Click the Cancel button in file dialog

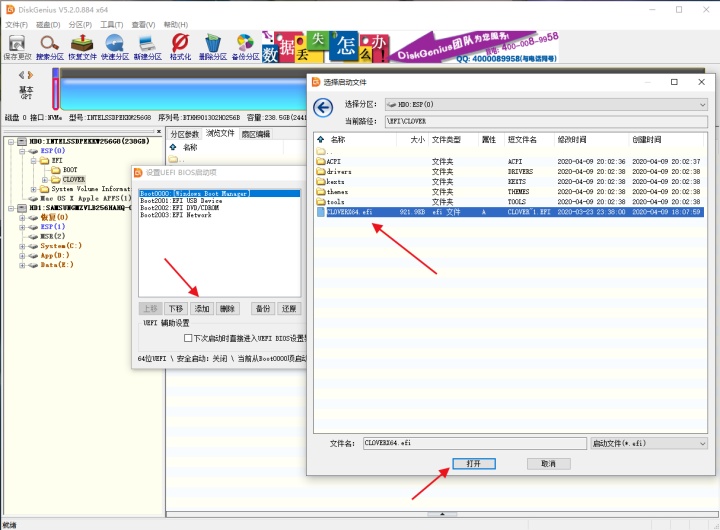point(549,464)
